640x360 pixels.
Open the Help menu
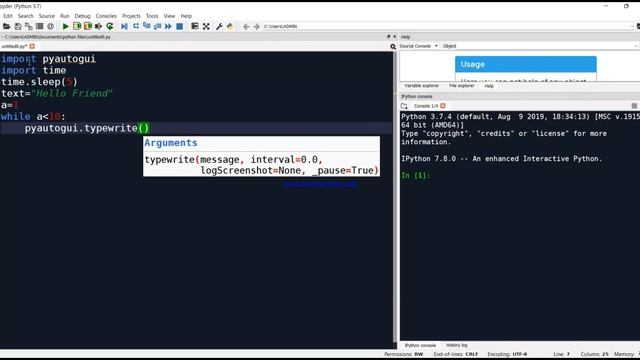coord(186,16)
